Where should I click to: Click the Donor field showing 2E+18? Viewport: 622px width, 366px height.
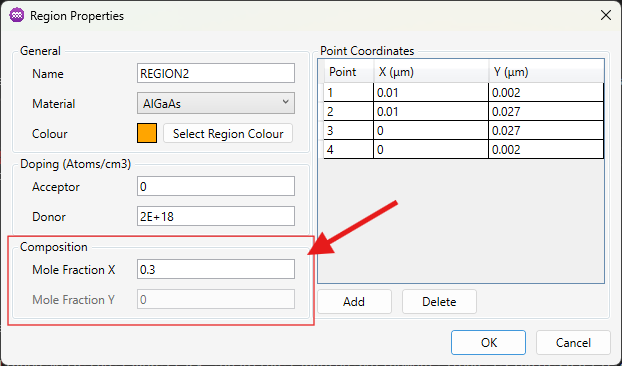pos(216,217)
